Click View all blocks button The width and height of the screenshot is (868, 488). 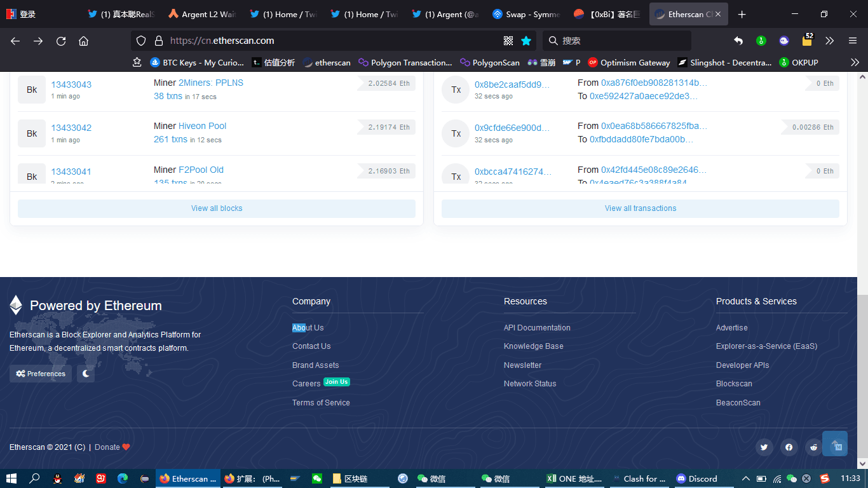point(217,208)
